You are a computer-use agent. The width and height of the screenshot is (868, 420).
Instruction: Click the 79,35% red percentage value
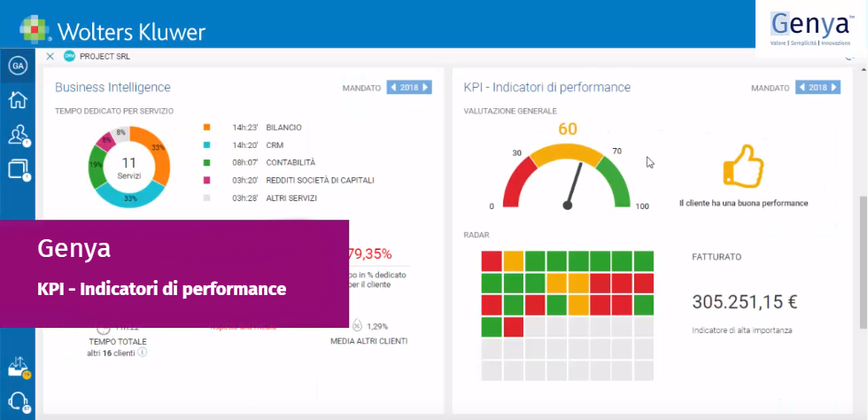370,254
